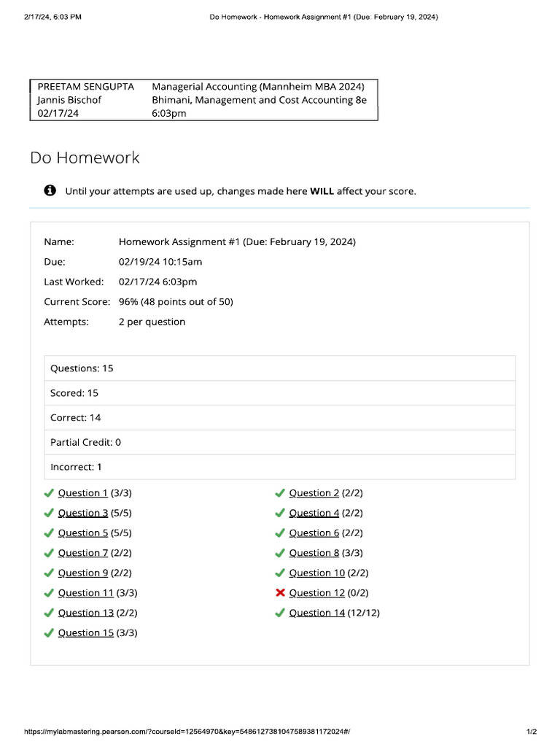
Task: Click green checkmark beside Question 15
Action: pos(49,632)
